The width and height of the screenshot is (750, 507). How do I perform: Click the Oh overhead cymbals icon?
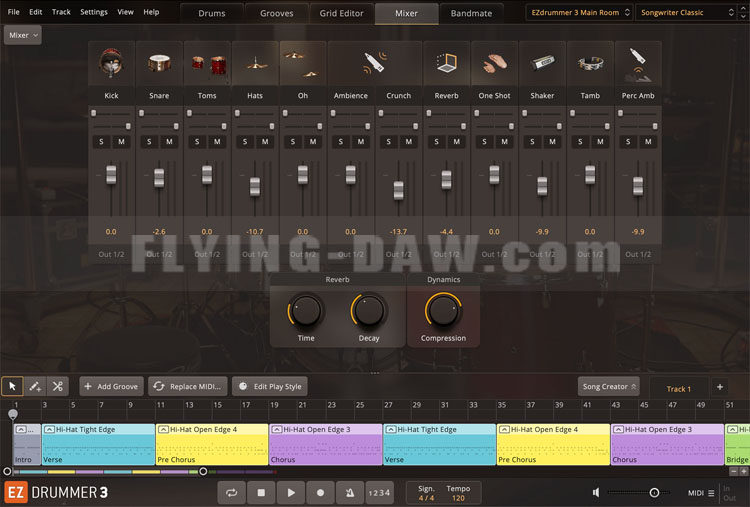pos(302,64)
